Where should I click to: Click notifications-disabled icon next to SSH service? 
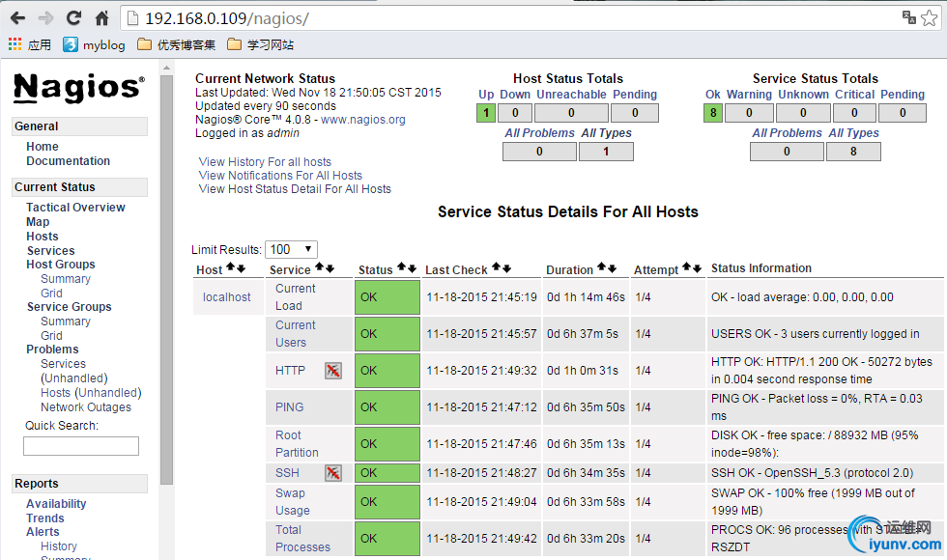pos(333,473)
